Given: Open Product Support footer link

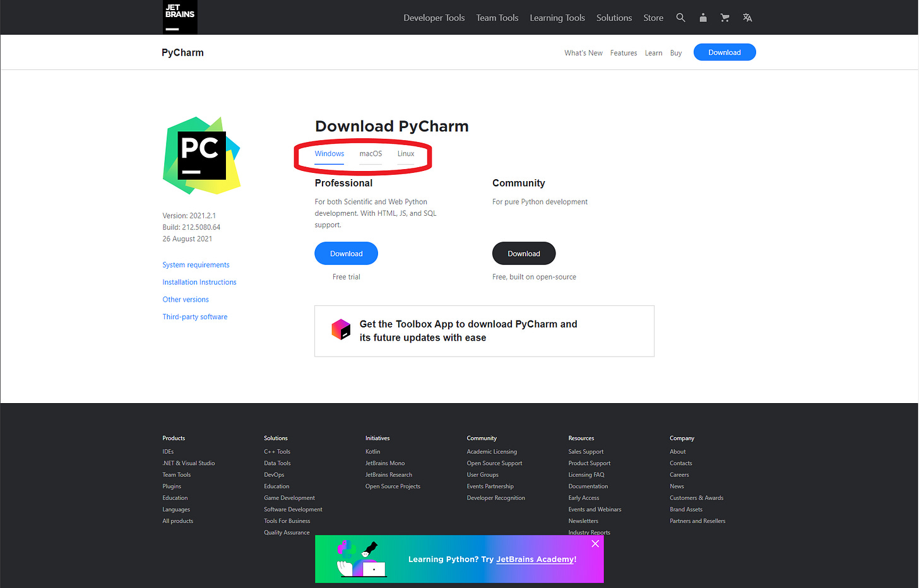Looking at the screenshot, I should pos(590,463).
